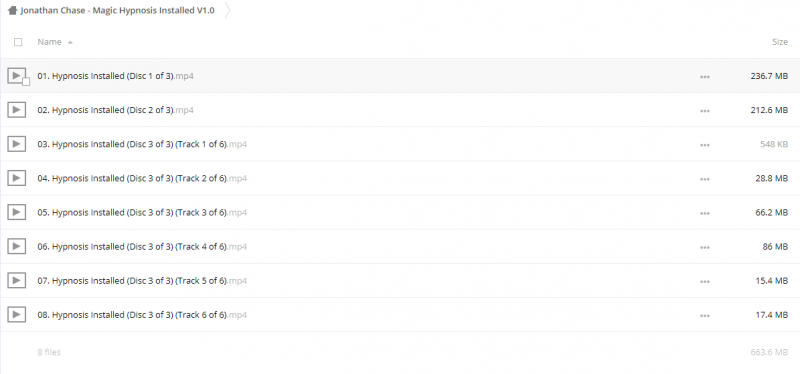Toggle the select-all checkbox in the header

coord(18,42)
